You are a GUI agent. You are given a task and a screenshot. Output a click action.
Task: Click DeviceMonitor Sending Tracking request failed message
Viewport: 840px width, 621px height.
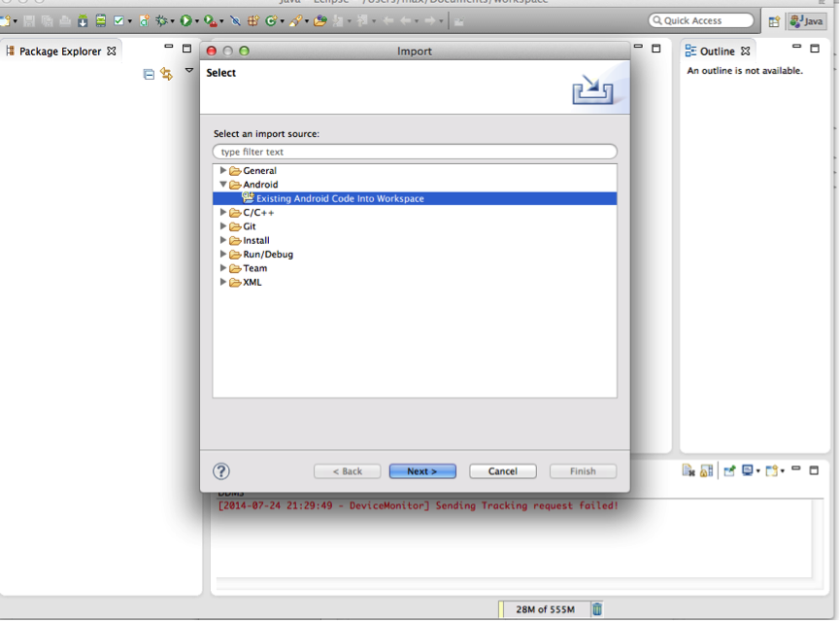click(418, 505)
